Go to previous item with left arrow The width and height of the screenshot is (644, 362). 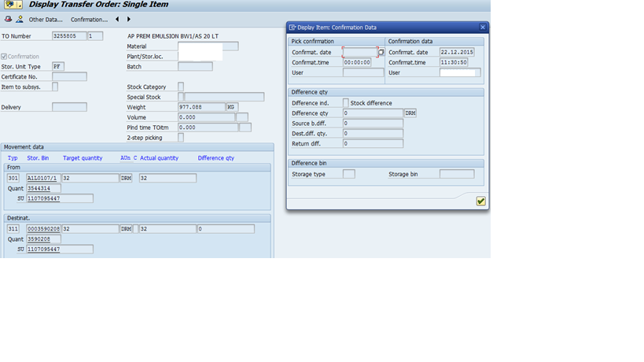coord(117,19)
